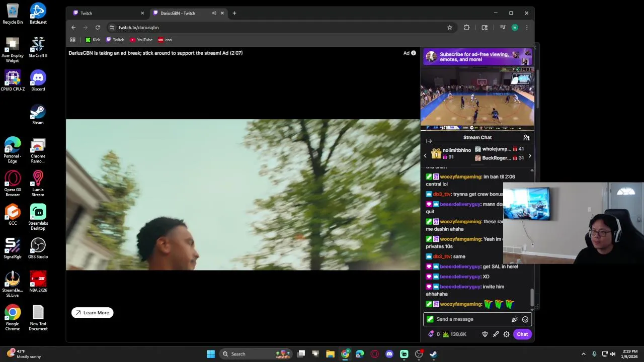
Task: Open the Kick bookmark
Action: [x=93, y=40]
